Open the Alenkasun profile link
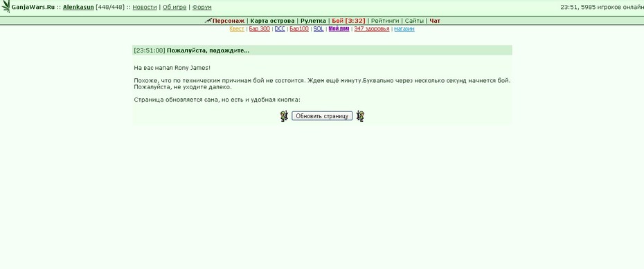This screenshot has width=644, height=269. (78, 8)
